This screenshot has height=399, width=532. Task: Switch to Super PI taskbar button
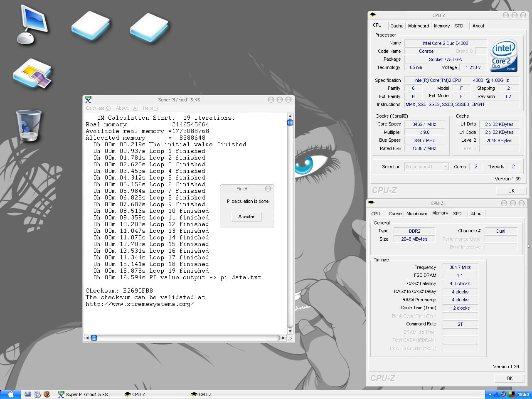tap(83, 394)
